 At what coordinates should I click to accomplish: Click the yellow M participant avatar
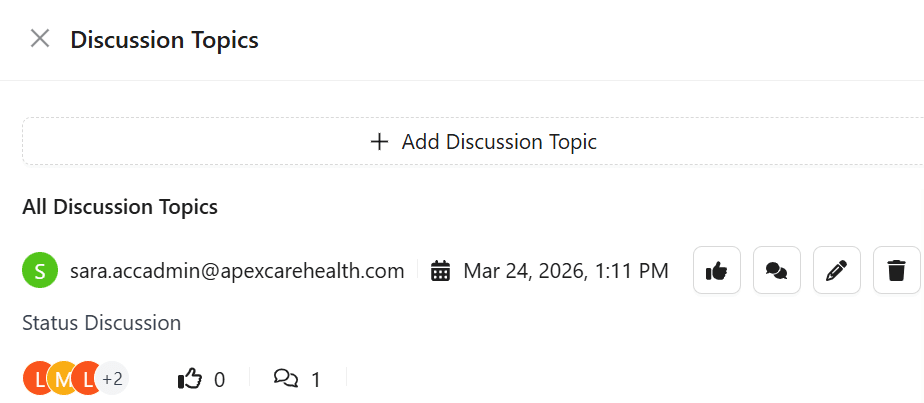[x=63, y=378]
